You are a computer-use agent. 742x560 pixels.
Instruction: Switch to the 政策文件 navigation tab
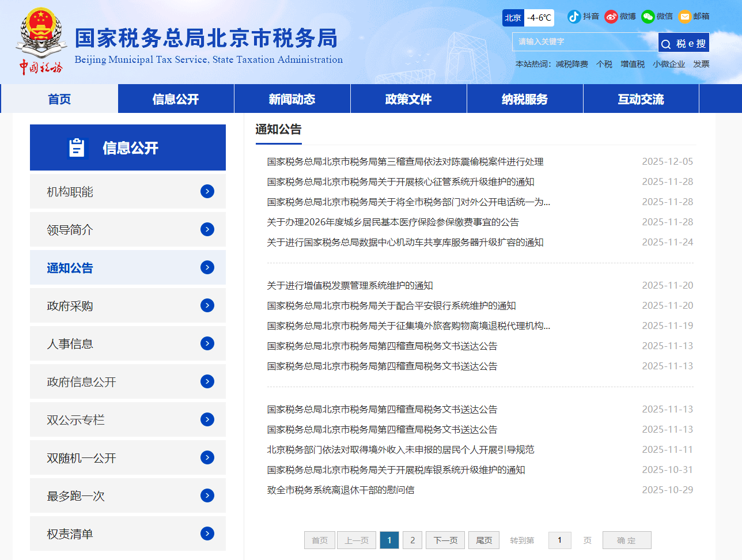coord(408,99)
